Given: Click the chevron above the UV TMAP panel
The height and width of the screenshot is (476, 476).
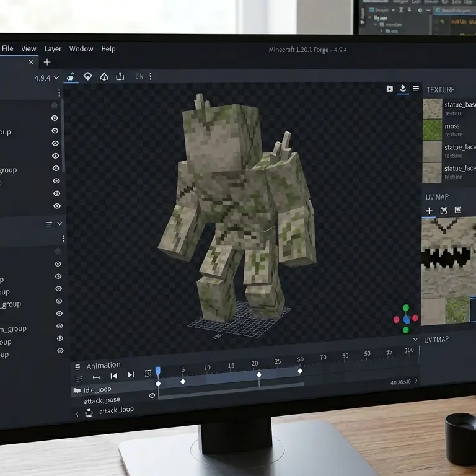Looking at the screenshot, I should click(x=415, y=339).
